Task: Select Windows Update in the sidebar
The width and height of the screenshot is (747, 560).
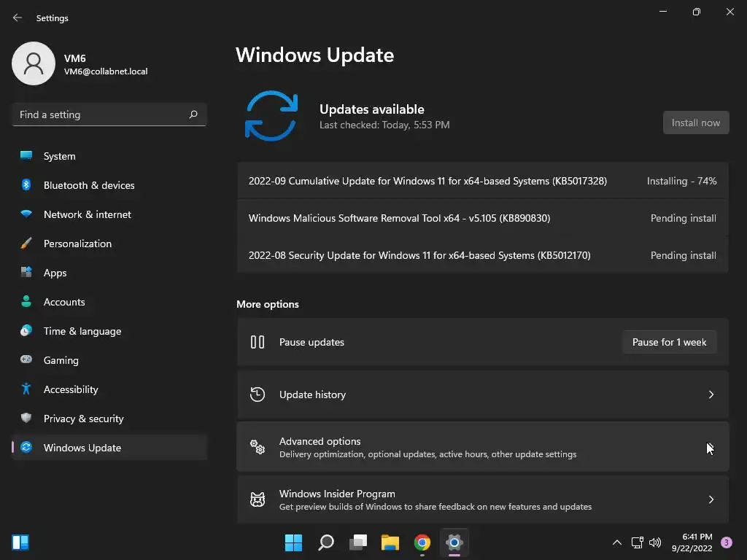Action: click(109, 448)
